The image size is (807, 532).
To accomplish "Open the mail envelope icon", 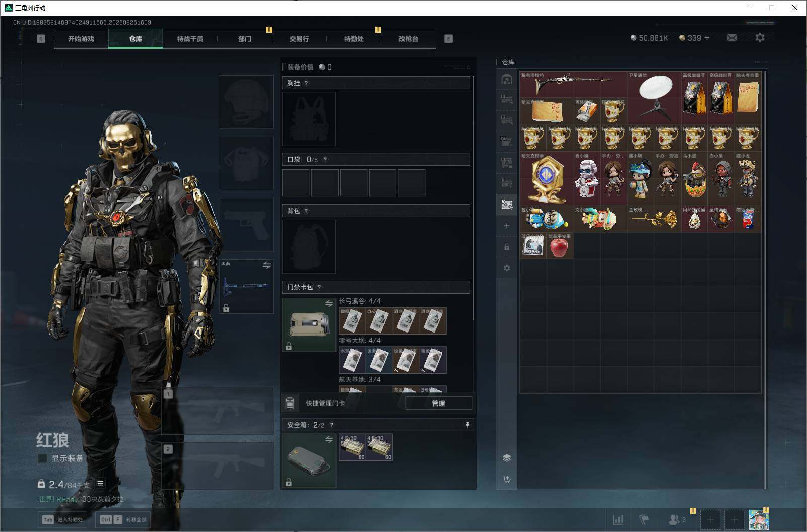I will (x=732, y=38).
